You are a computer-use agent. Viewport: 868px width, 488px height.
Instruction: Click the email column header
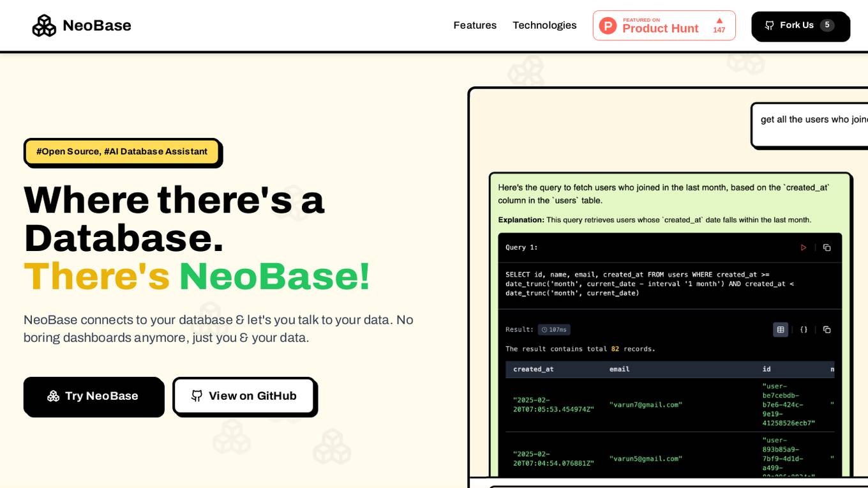tap(619, 369)
